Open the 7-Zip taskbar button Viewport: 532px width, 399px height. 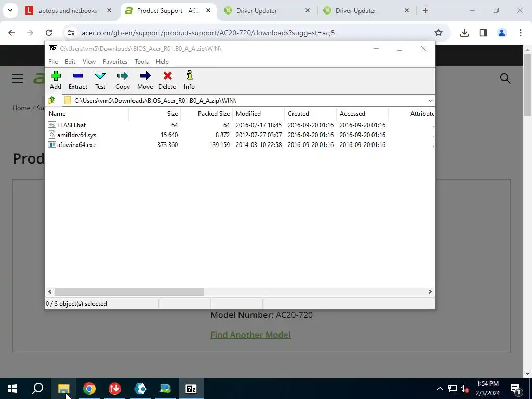tap(191, 389)
